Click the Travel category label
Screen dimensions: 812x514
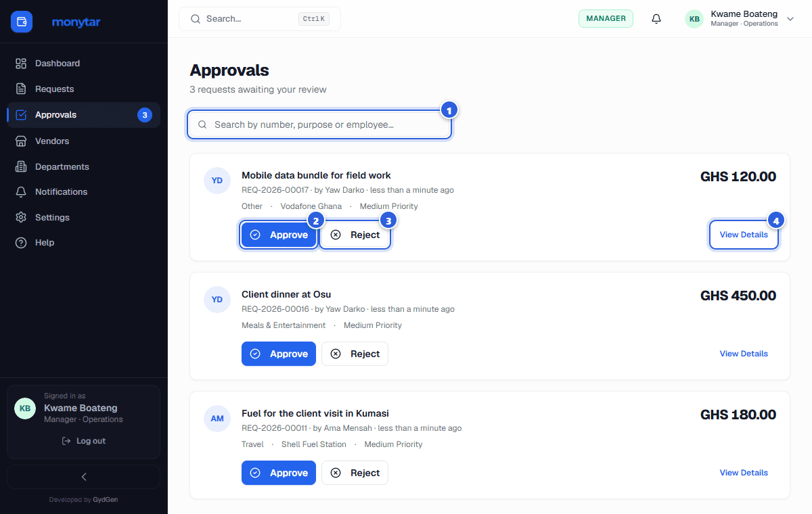click(252, 444)
